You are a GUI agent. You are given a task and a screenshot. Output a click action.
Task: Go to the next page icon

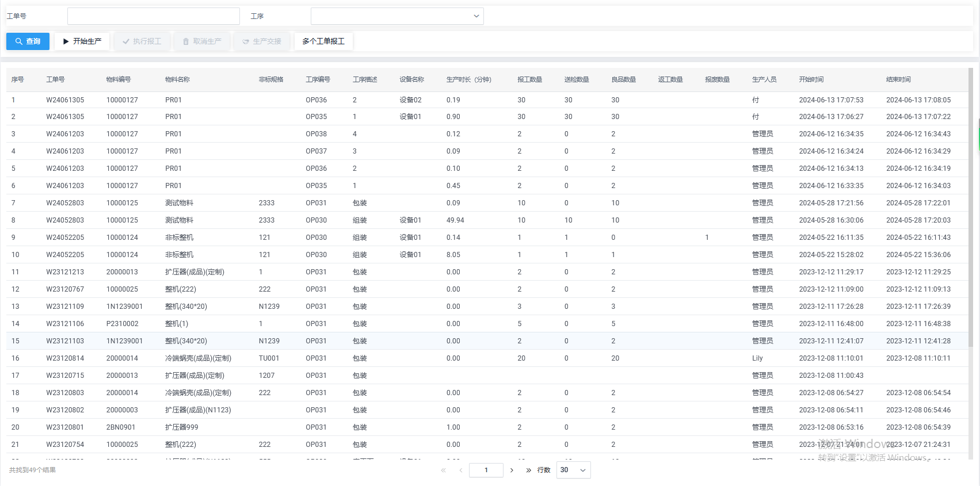pyautogui.click(x=512, y=470)
